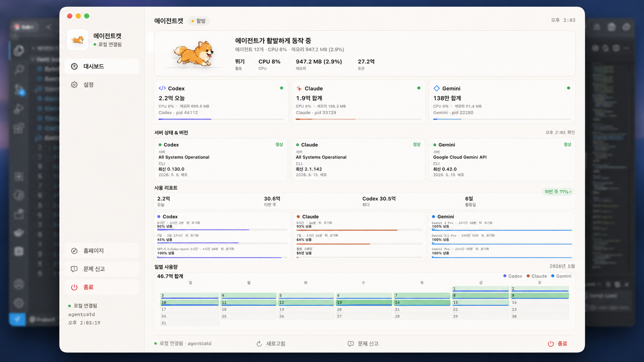Click the '46.7억 합계' daily usage total
This screenshot has height=362, width=644.
pos(170,276)
